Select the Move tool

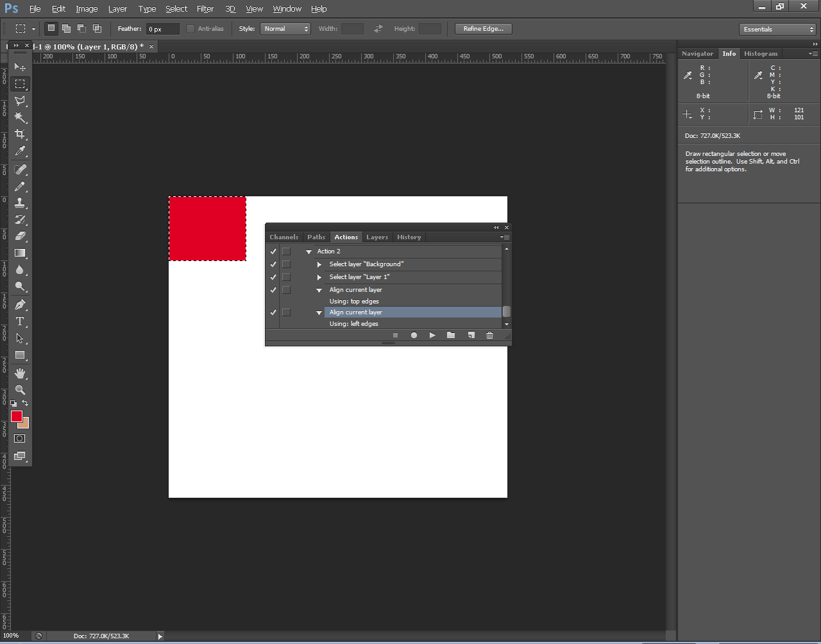click(20, 67)
